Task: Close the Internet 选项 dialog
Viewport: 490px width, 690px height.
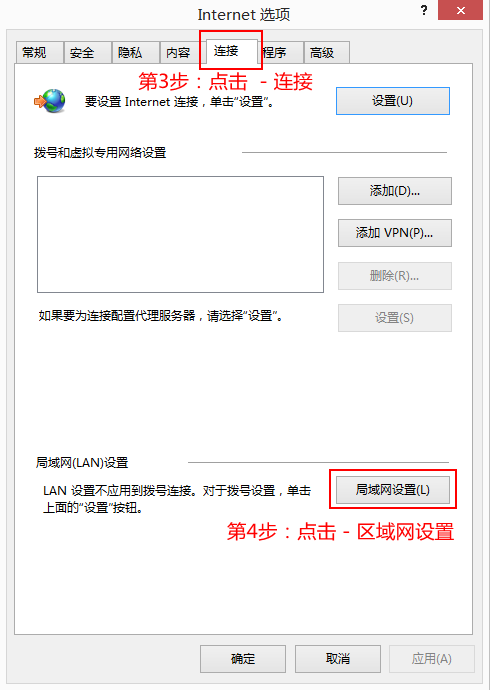Action: [x=460, y=10]
